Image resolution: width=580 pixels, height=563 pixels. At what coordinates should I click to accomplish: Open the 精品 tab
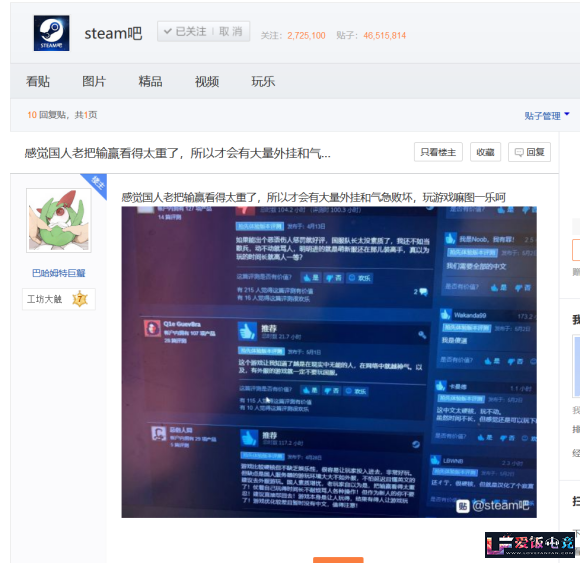pyautogui.click(x=150, y=81)
